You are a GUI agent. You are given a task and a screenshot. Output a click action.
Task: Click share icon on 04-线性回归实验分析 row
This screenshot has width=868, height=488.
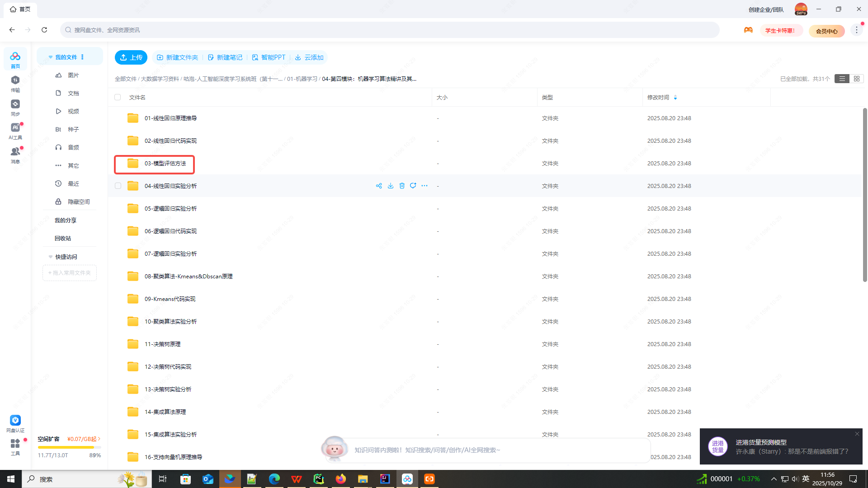click(379, 186)
